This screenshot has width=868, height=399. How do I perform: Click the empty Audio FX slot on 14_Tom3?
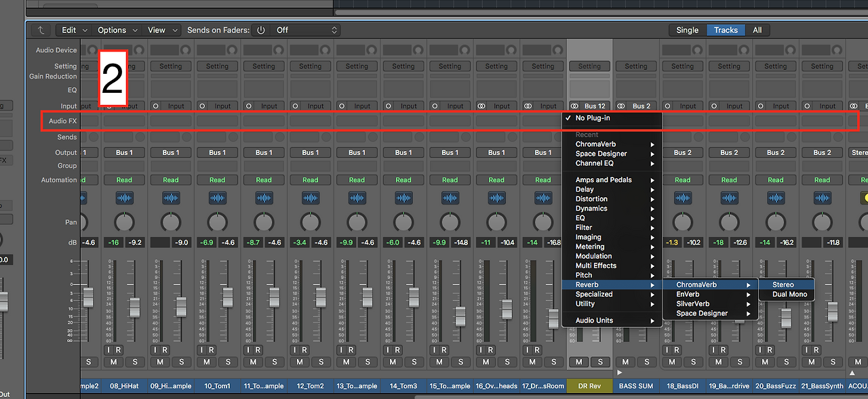coord(403,121)
